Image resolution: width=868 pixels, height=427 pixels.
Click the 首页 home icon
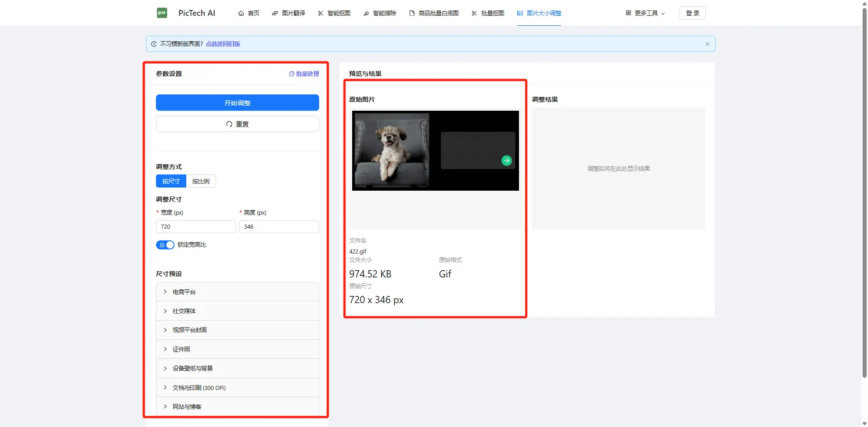point(241,13)
